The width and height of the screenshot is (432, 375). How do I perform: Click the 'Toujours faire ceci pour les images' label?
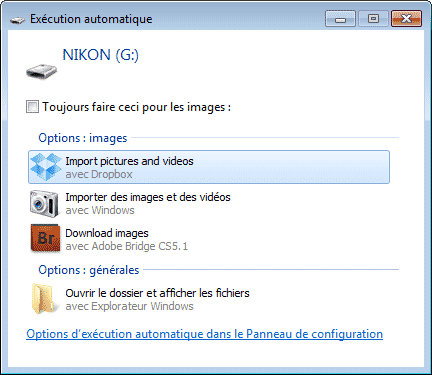coord(137,107)
